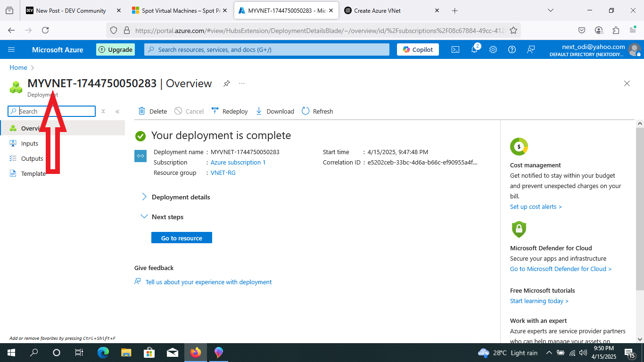Open the Firefox account icon

pos(599,30)
